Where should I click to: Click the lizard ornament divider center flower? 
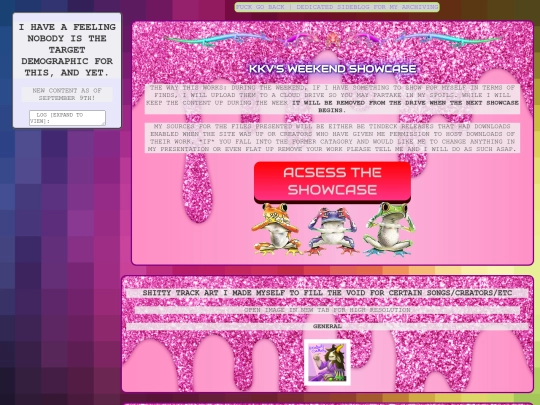pyautogui.click(x=332, y=39)
